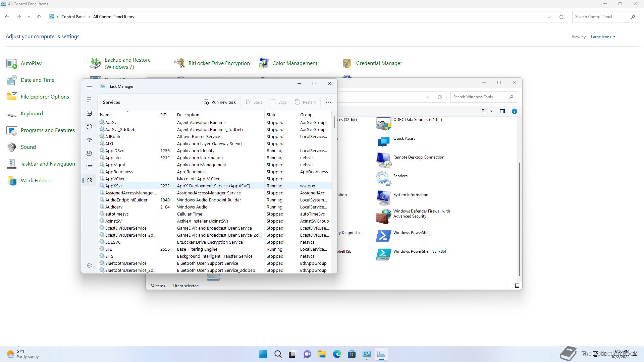Open Performance page in Task Manager sidebar

pos(89,113)
